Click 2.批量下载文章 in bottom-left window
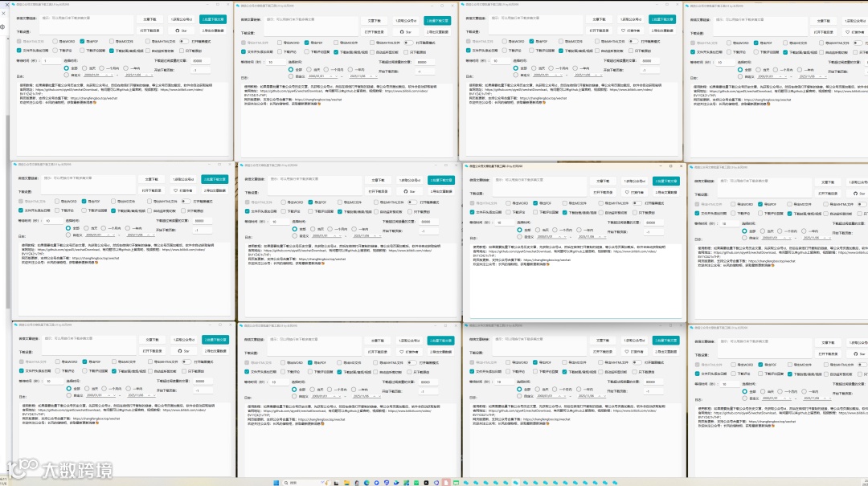 tap(215, 340)
